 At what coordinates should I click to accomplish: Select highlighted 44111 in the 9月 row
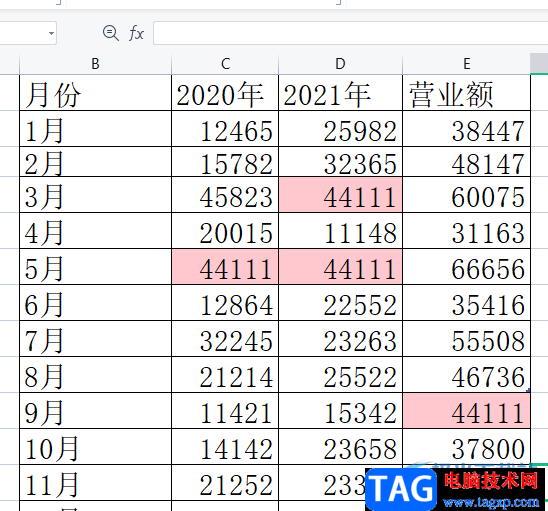pyautogui.click(x=467, y=411)
